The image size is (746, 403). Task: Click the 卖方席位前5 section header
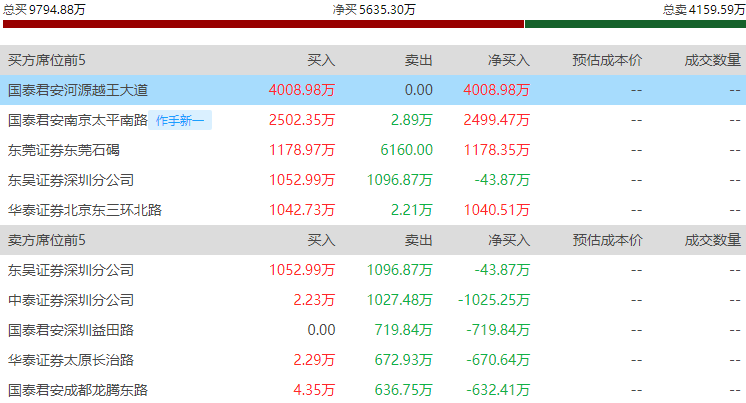click(x=47, y=240)
